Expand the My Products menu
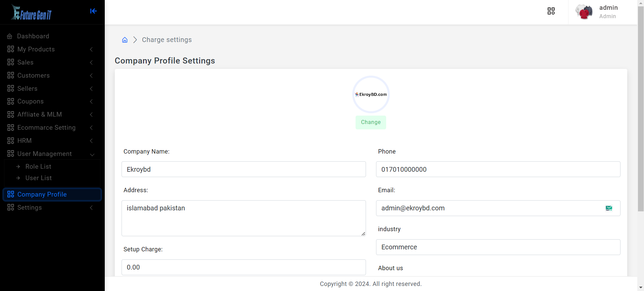Image resolution: width=644 pixels, height=291 pixels. click(x=50, y=49)
